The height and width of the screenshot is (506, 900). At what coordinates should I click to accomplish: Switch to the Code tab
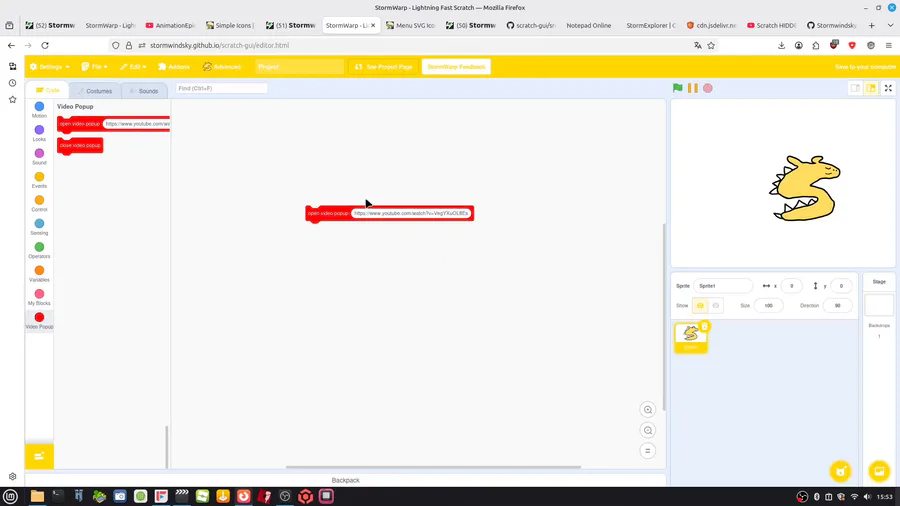47,90
